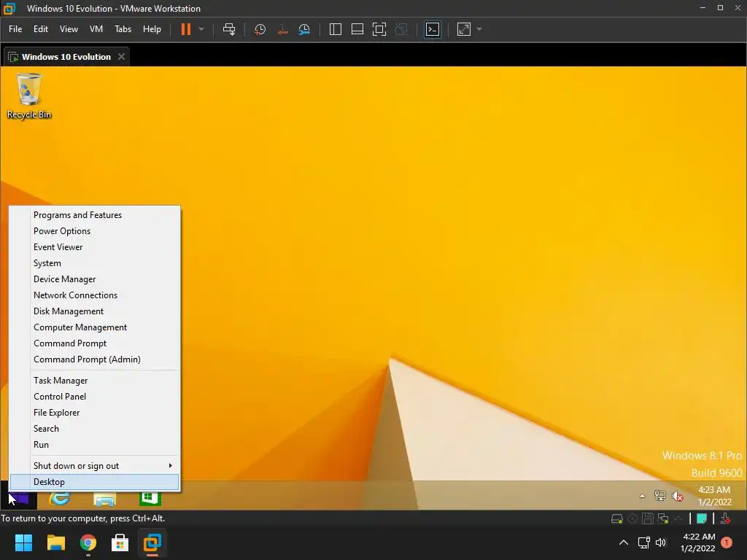The image size is (747, 560).
Task: Revert the VM to its snapshot
Action: (282, 29)
